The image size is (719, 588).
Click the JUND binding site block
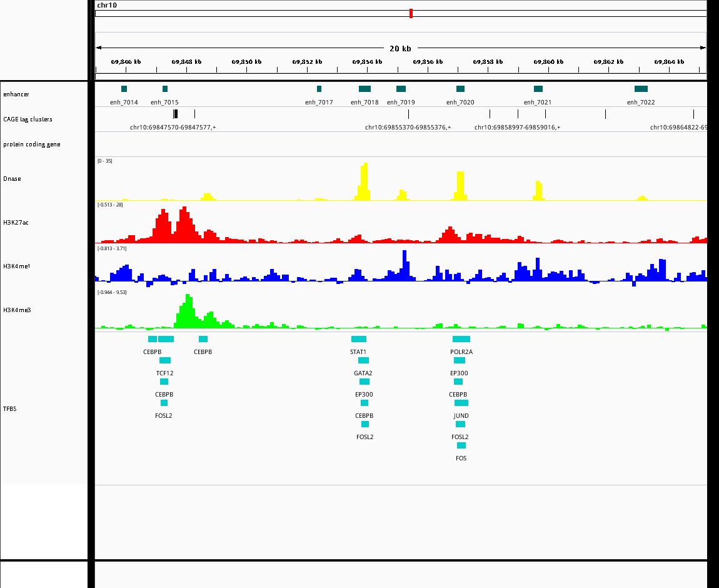pyautogui.click(x=461, y=403)
